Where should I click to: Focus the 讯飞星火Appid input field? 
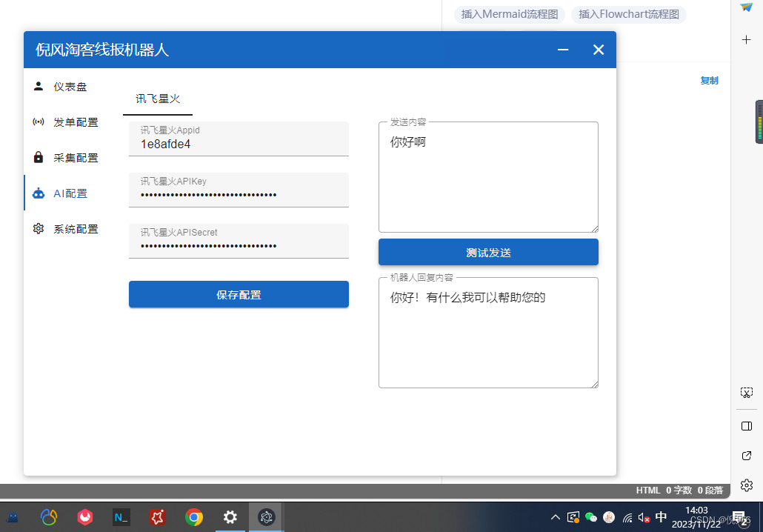coord(239,139)
